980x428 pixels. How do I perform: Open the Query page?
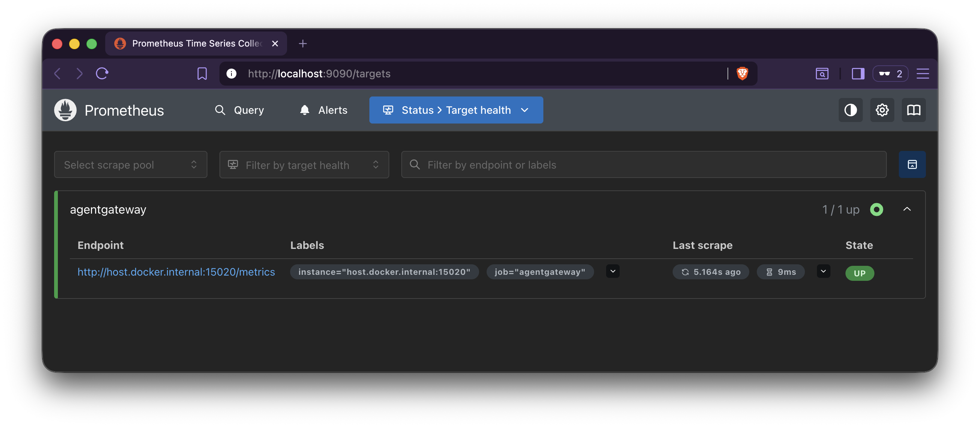point(239,110)
